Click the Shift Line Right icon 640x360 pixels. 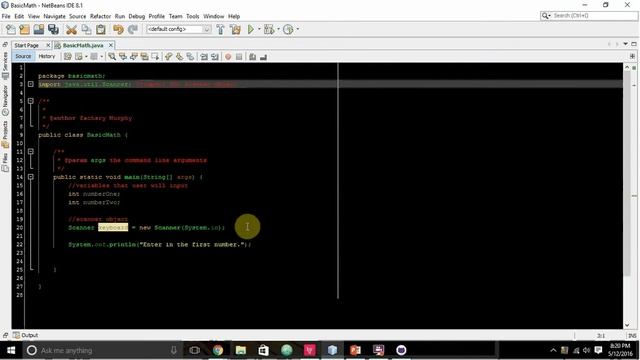coord(215,57)
